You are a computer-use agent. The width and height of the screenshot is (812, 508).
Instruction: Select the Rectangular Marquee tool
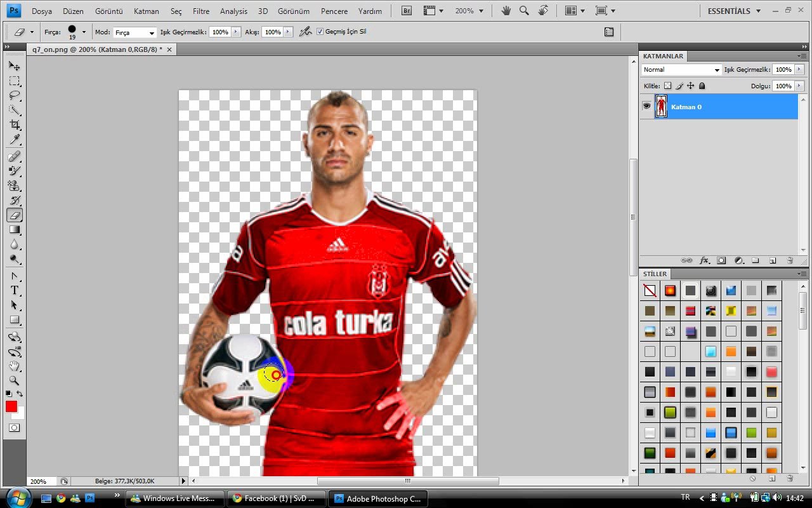pyautogui.click(x=14, y=81)
